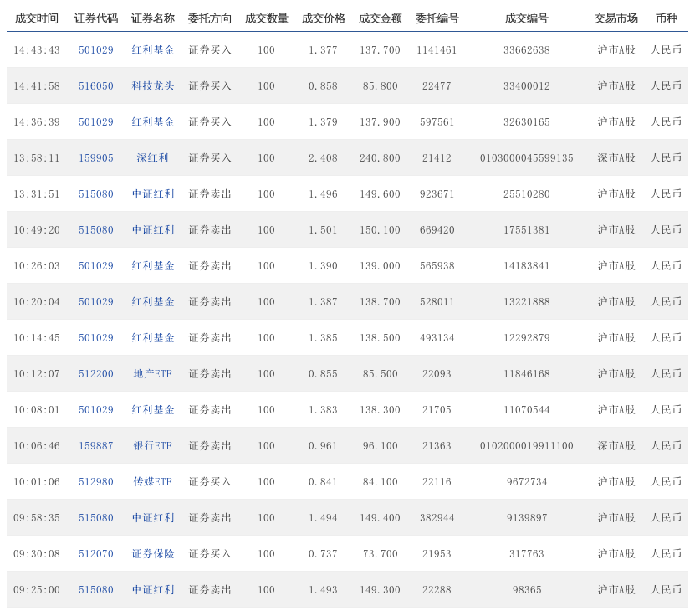Open 中证红利 link in the 09:25:00 row
Screen dimensions: 700x616
tap(153, 589)
